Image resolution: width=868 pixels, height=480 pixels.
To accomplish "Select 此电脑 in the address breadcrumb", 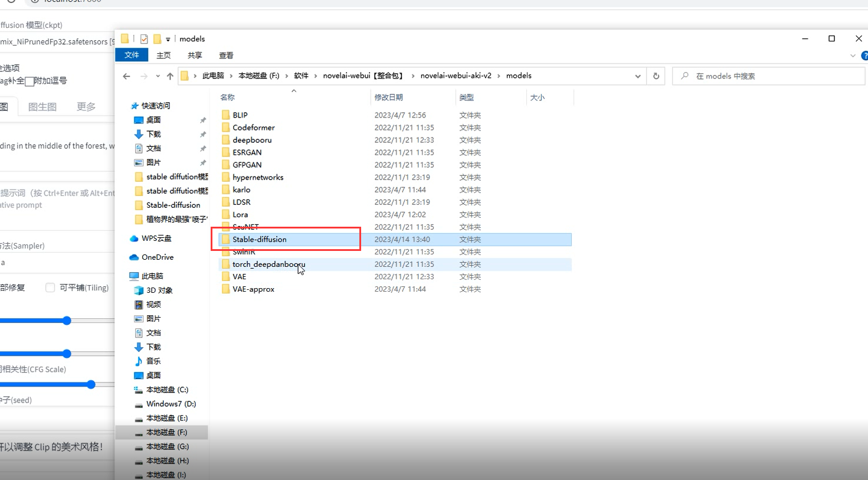I will coord(213,76).
